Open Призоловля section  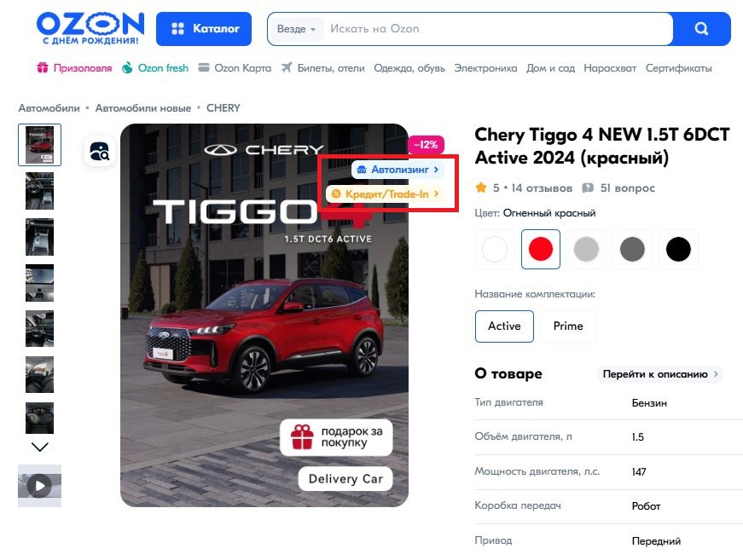(83, 68)
